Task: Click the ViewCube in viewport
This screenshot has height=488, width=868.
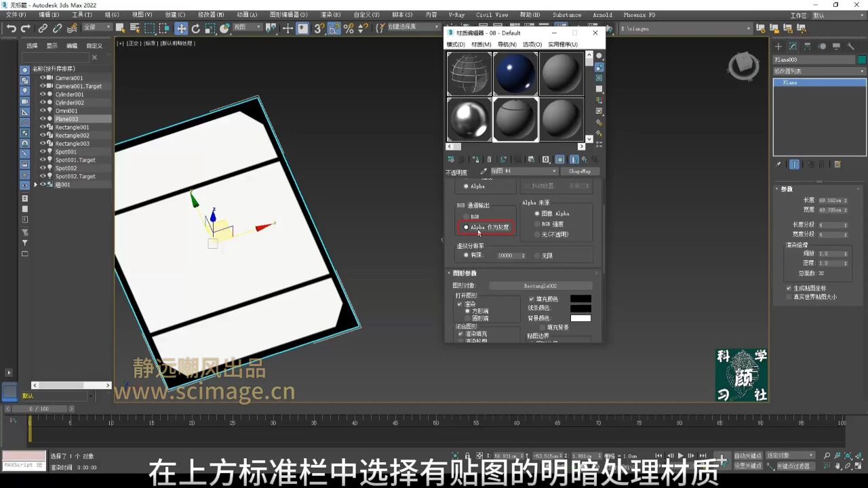Action: click(744, 66)
